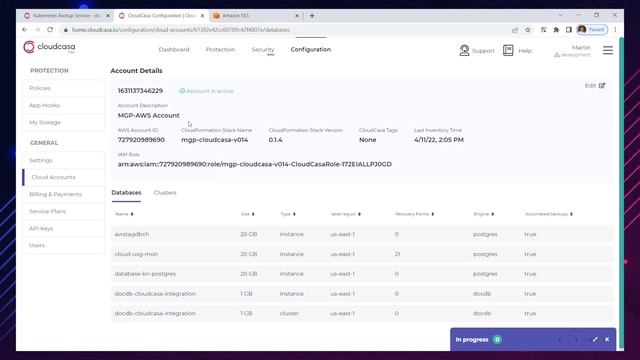Click the cluster type cell
This screenshot has height=360, width=640.
(289, 313)
